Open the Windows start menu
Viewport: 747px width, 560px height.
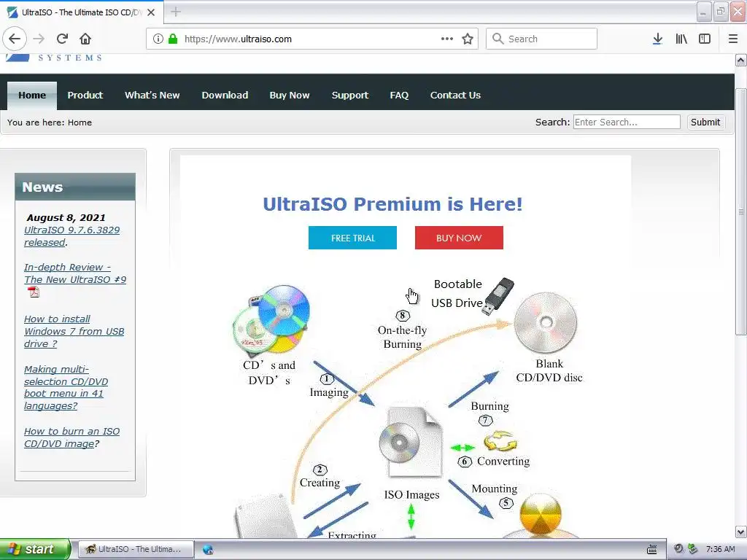(x=35, y=549)
